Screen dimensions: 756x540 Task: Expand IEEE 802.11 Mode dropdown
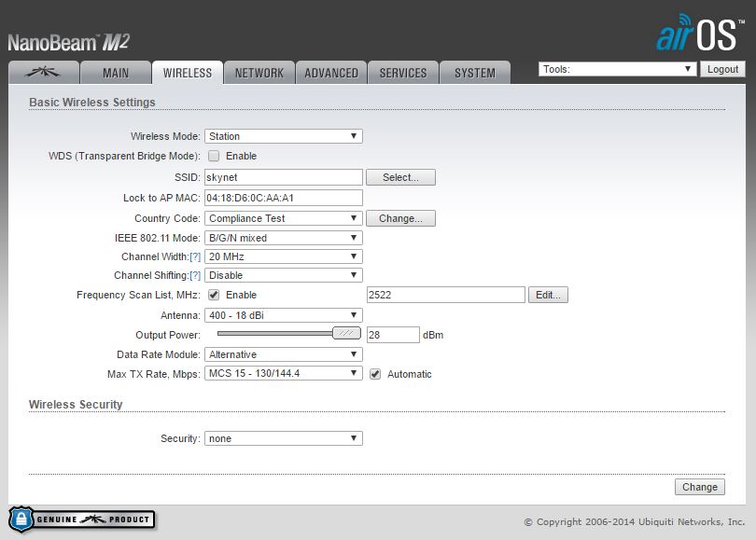pos(283,238)
